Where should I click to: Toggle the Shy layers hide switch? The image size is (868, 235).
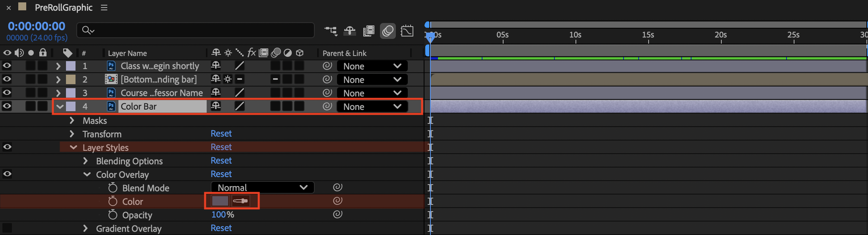350,31
